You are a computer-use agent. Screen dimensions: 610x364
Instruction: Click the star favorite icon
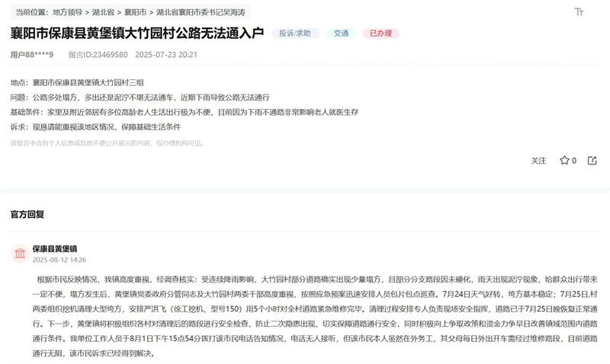[564, 161]
